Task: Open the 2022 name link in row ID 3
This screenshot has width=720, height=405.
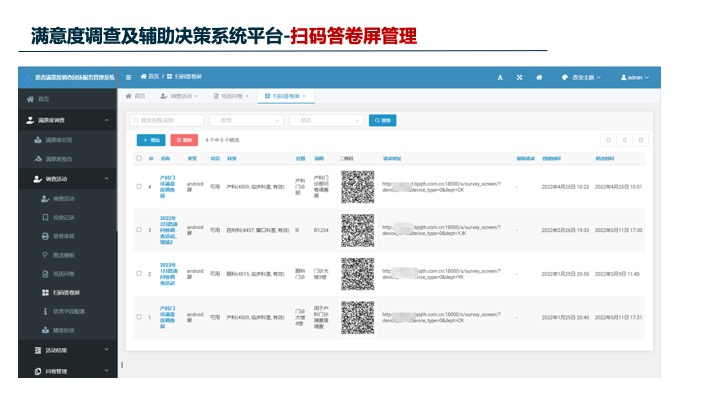Action: (x=169, y=230)
